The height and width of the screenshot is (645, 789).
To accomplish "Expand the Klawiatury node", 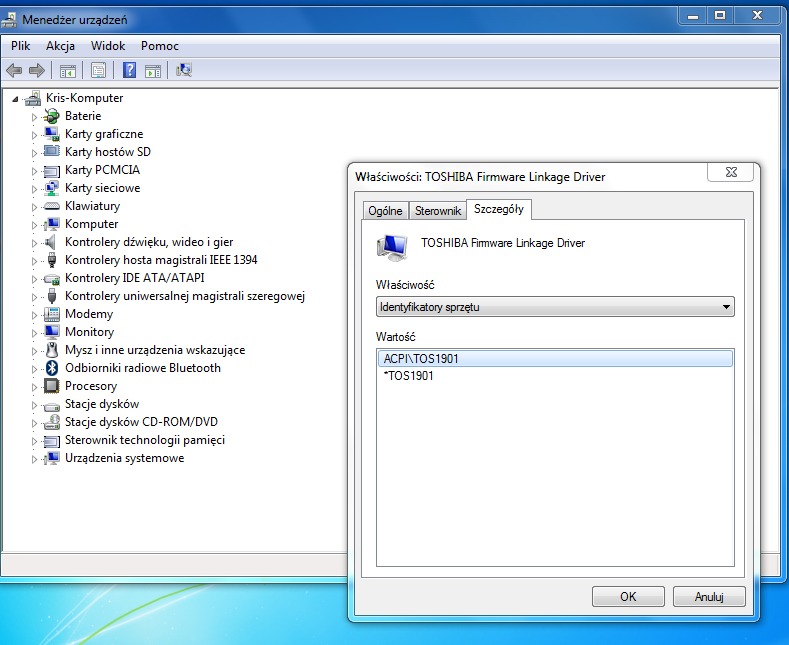I will tap(34, 207).
